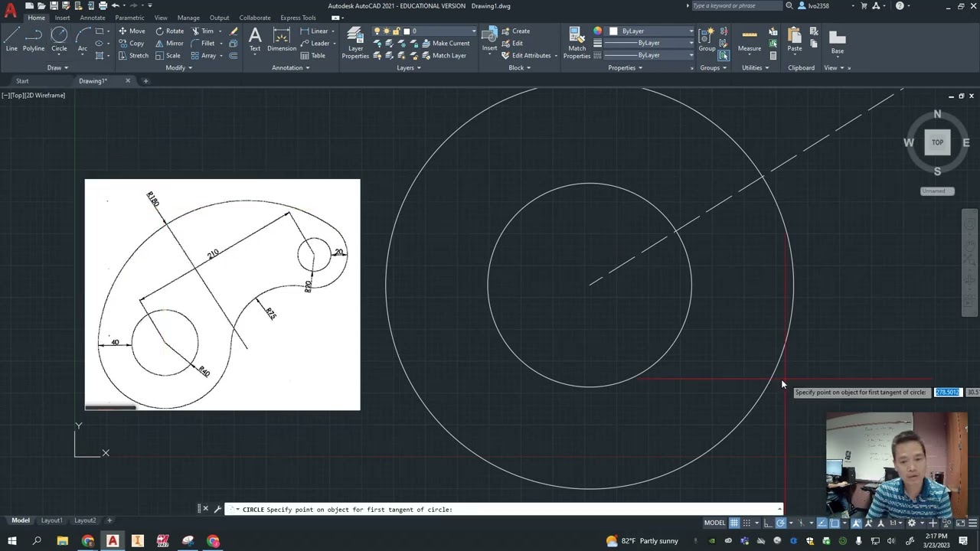Open the lineweight ByLayer dropdown

tap(649, 43)
